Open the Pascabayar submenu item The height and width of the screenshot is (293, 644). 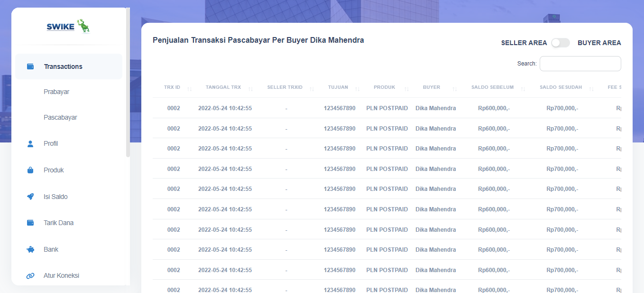point(60,117)
